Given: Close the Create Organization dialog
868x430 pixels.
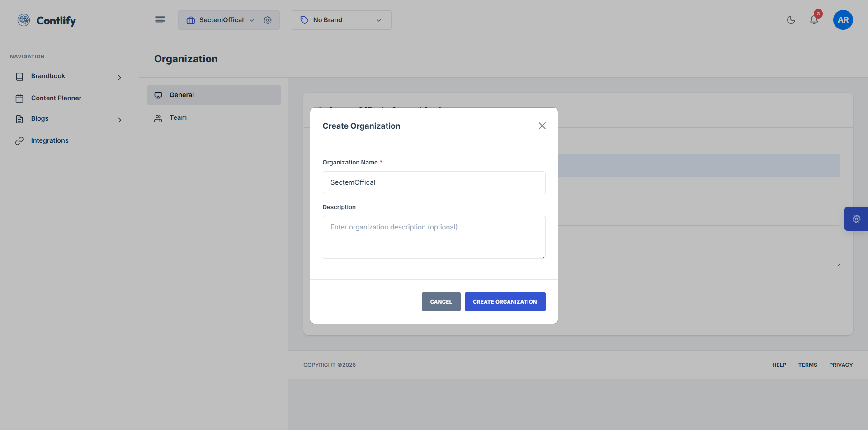Looking at the screenshot, I should point(542,126).
